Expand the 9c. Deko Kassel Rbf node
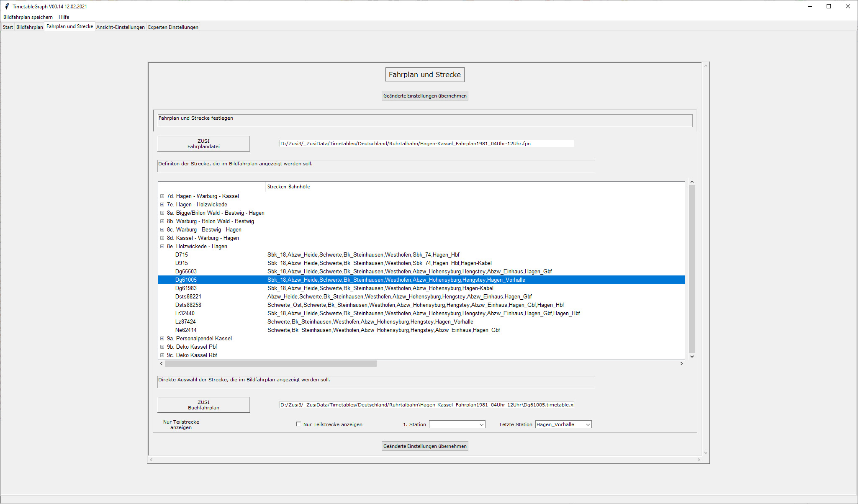This screenshot has height=504, width=858. (162, 355)
